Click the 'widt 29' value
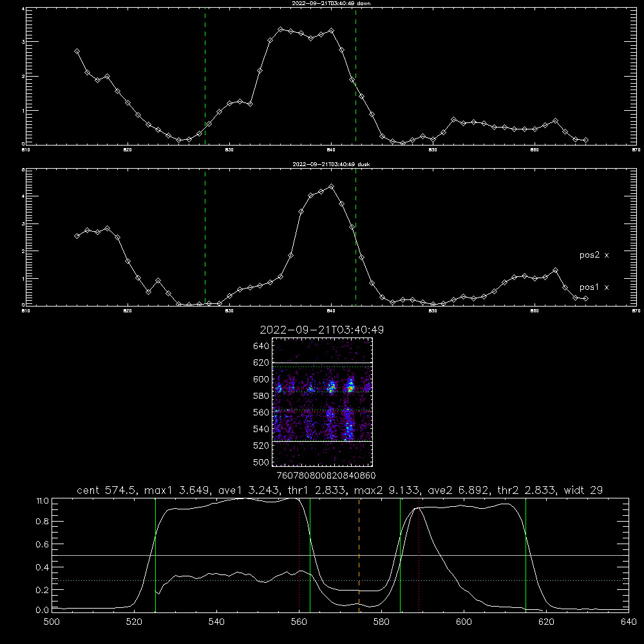644x644 pixels. point(583,490)
